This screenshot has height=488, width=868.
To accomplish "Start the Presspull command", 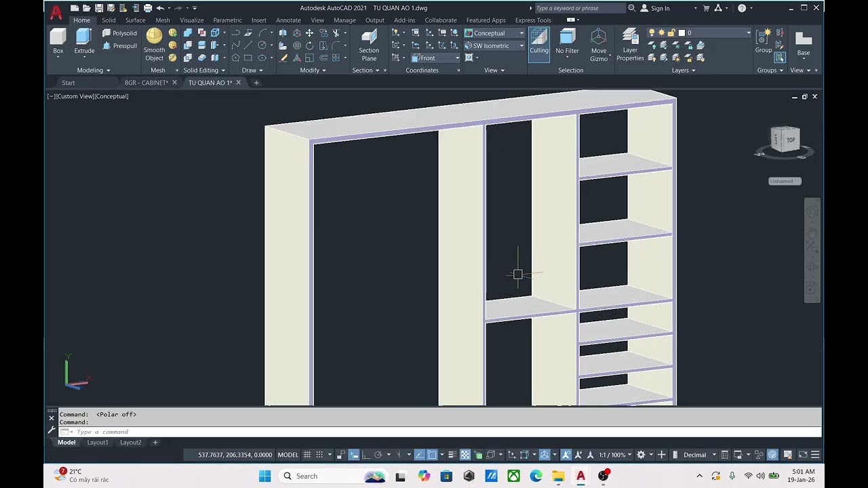I will pyautogui.click(x=119, y=46).
